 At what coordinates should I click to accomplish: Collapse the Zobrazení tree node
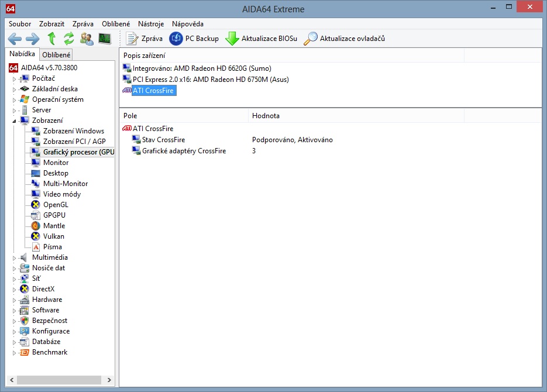[x=14, y=121]
